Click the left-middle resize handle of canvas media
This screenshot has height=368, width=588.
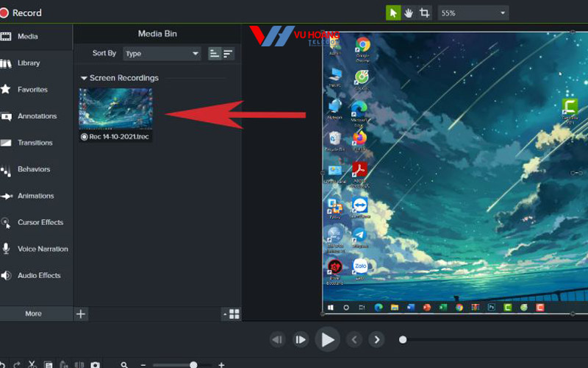point(323,173)
